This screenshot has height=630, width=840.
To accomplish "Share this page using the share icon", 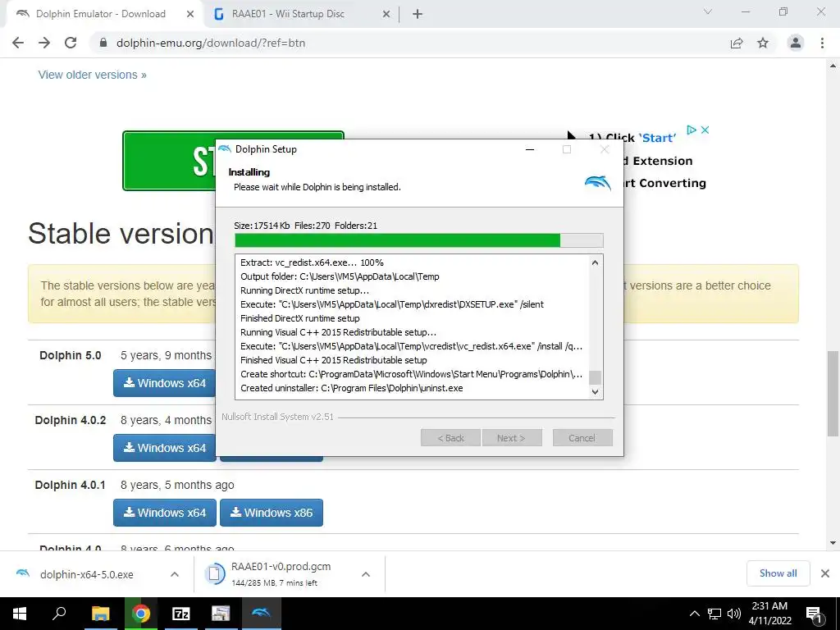I will pyautogui.click(x=737, y=43).
